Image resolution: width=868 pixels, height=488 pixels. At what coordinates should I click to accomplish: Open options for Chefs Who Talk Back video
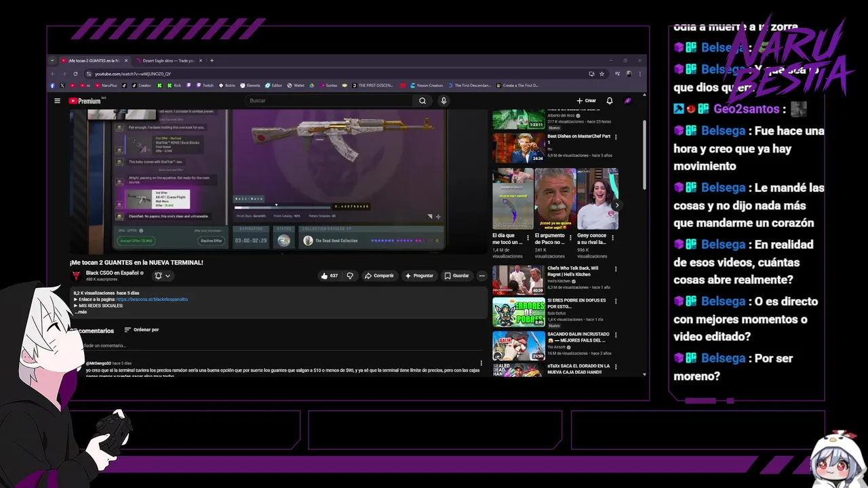click(616, 270)
